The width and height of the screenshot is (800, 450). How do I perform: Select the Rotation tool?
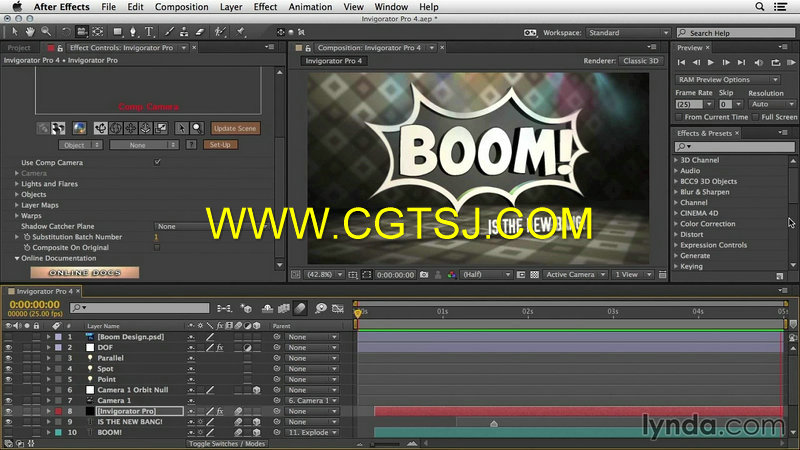(66, 32)
